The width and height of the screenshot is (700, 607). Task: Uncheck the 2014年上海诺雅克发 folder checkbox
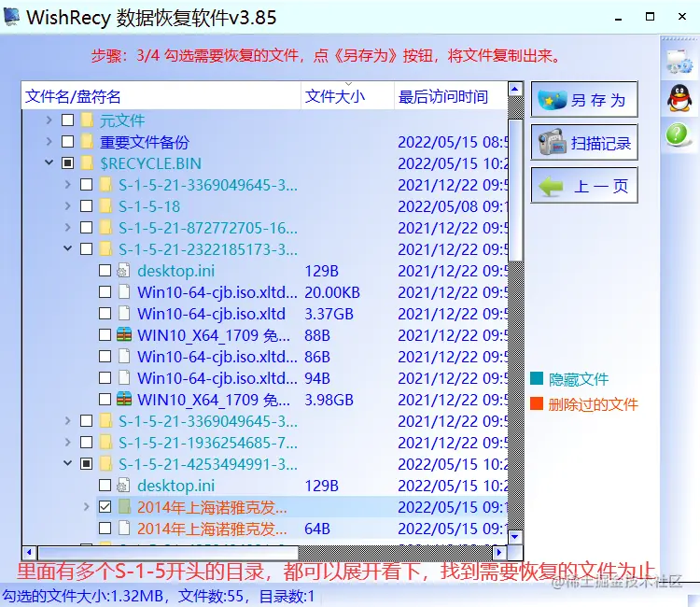tap(105, 506)
